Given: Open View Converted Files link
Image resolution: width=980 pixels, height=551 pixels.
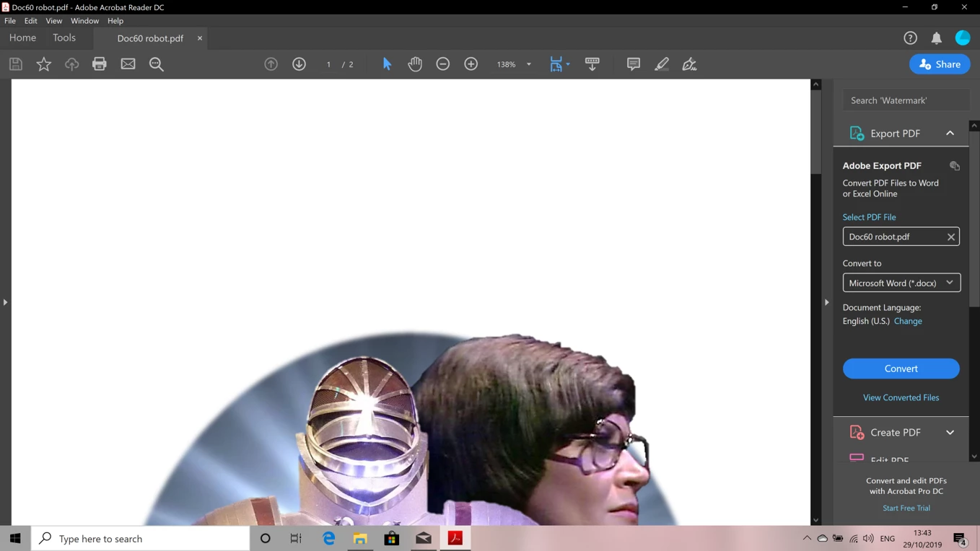Looking at the screenshot, I should pos(901,397).
